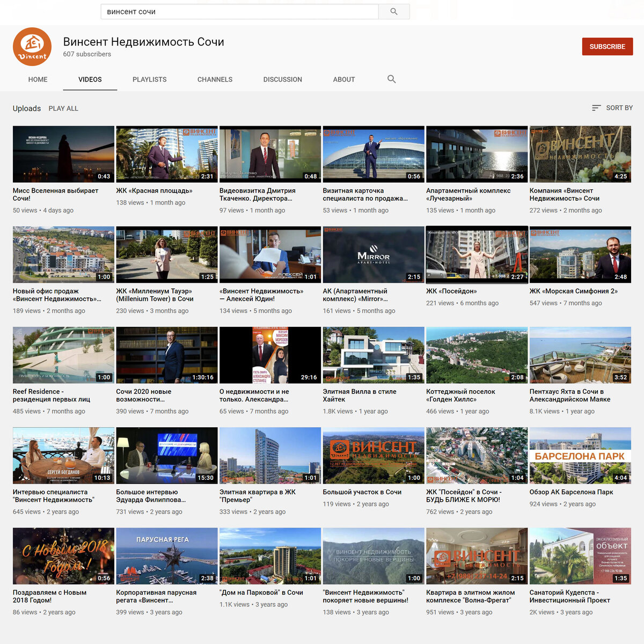The image size is (644, 644).
Task: Click the '607 subscribers' count text
Action: click(87, 54)
